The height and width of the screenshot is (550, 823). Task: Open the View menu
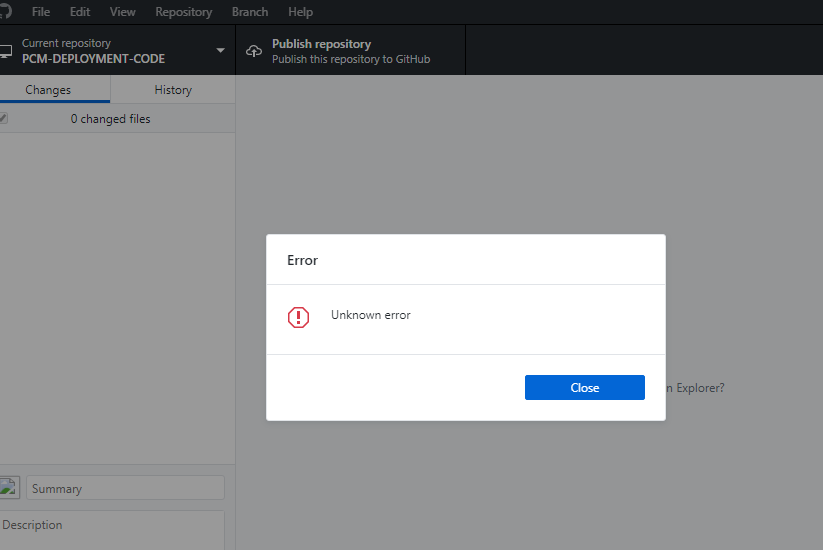pos(122,12)
